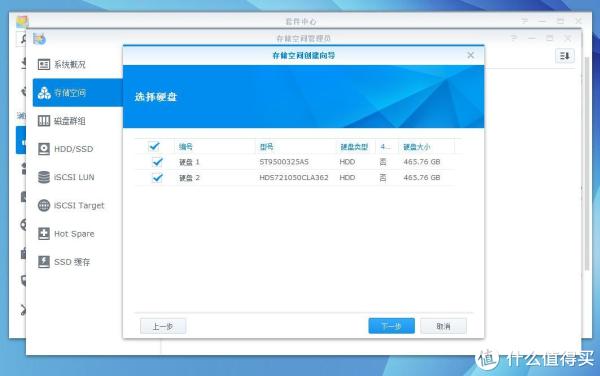The width and height of the screenshot is (600, 376).
Task: Uncheck the 硬盘 1 checkbox
Action: click(x=157, y=162)
